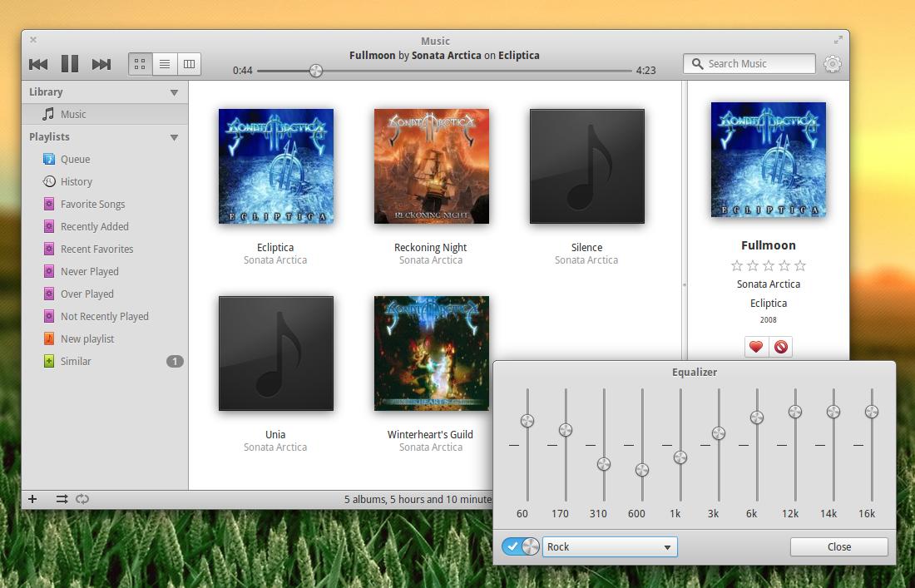The height and width of the screenshot is (588, 915).
Task: Collapse the Playlists section
Action: tap(174, 137)
